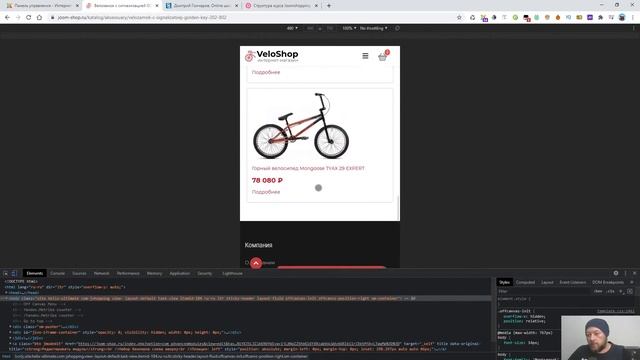Open the shopping cart basket icon
Viewport: 640px width, 360px height.
click(x=382, y=57)
